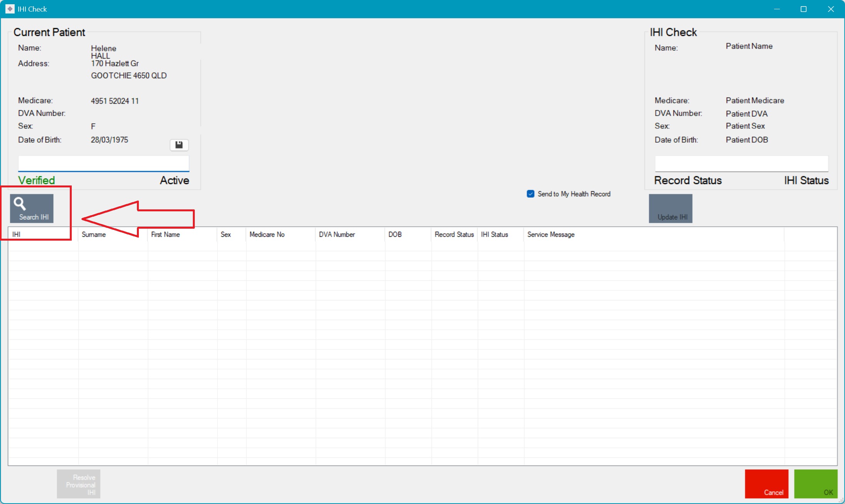
Task: Maximize the IHI Check window
Action: coord(803,9)
